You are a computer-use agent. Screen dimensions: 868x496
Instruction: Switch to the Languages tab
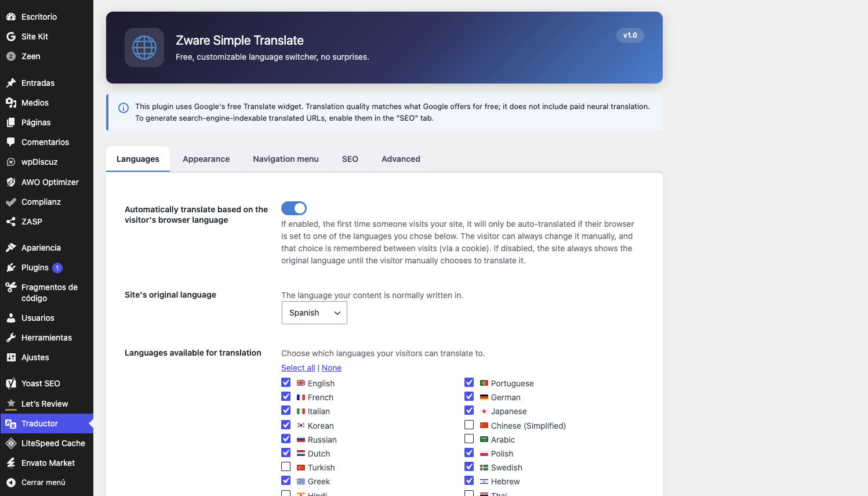[x=138, y=159]
